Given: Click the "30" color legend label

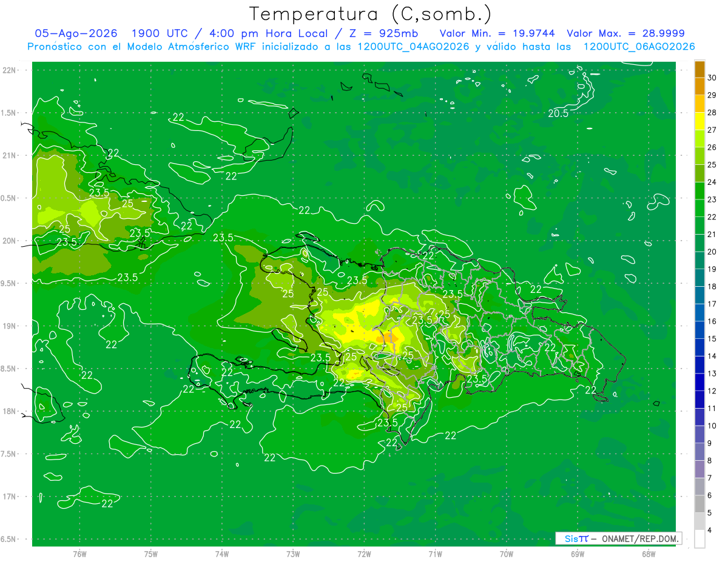Looking at the screenshot, I should (712, 78).
